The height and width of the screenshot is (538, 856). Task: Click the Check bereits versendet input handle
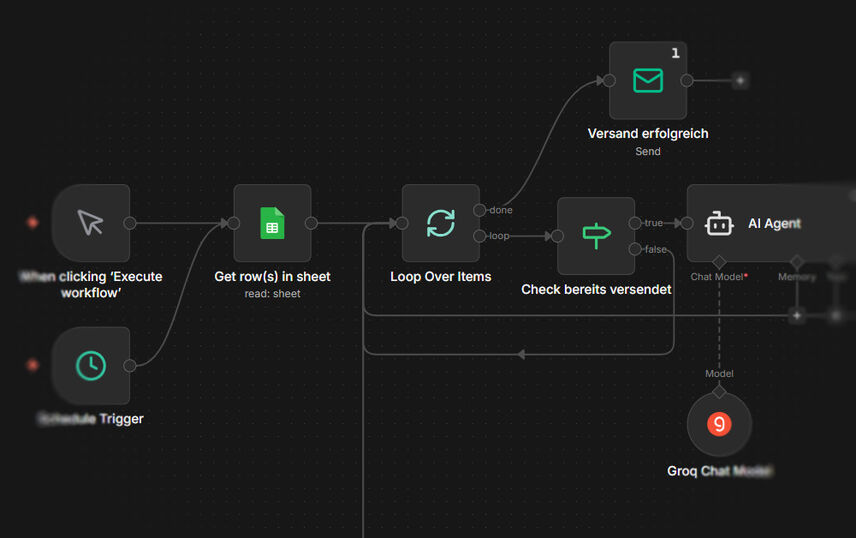click(x=557, y=236)
